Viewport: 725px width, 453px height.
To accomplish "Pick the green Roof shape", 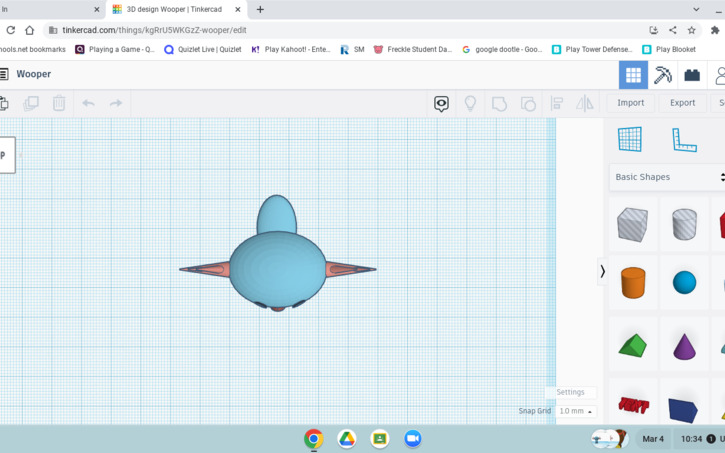I will [633, 345].
